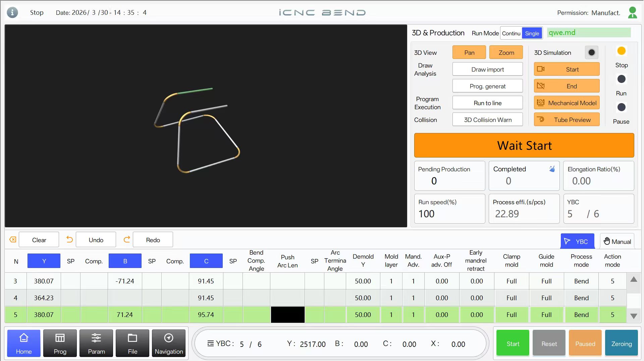
Task: Open the info icon in the header
Action: tap(12, 12)
